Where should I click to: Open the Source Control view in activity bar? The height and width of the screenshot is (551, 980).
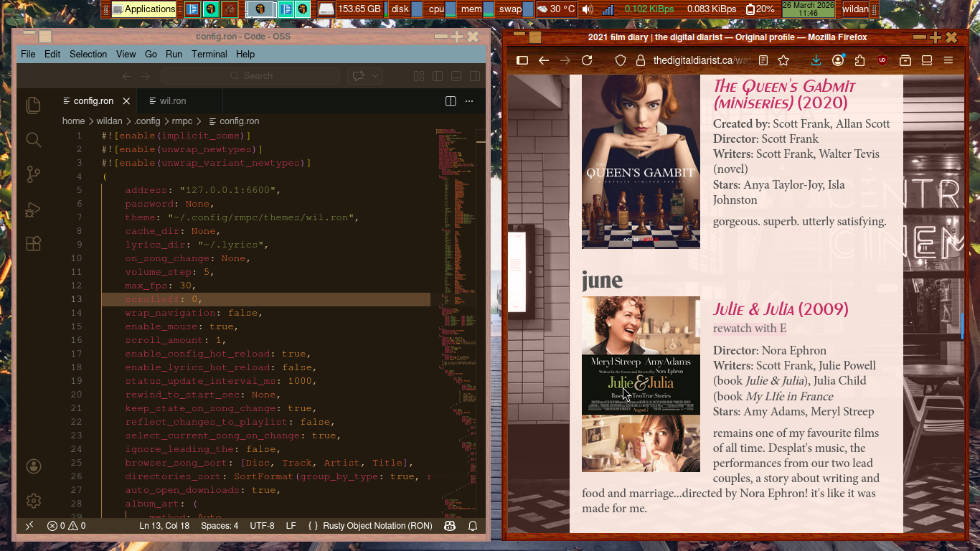click(x=33, y=174)
